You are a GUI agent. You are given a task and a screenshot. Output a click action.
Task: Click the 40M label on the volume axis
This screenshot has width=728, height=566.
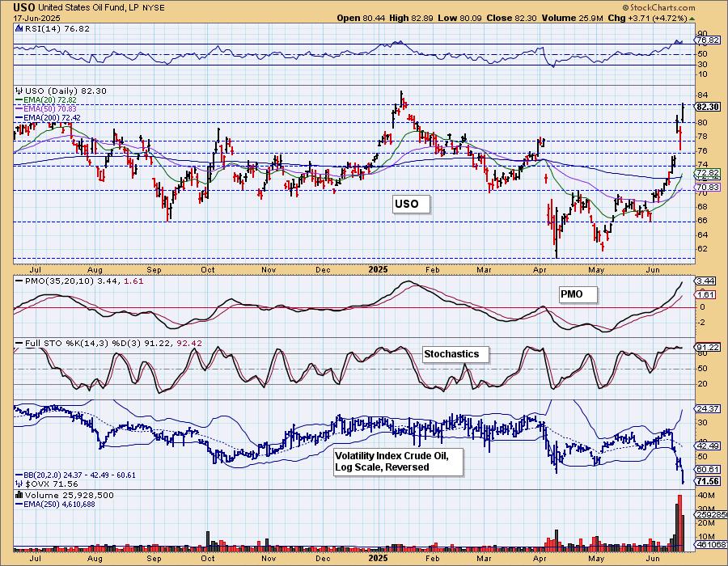[705, 496]
